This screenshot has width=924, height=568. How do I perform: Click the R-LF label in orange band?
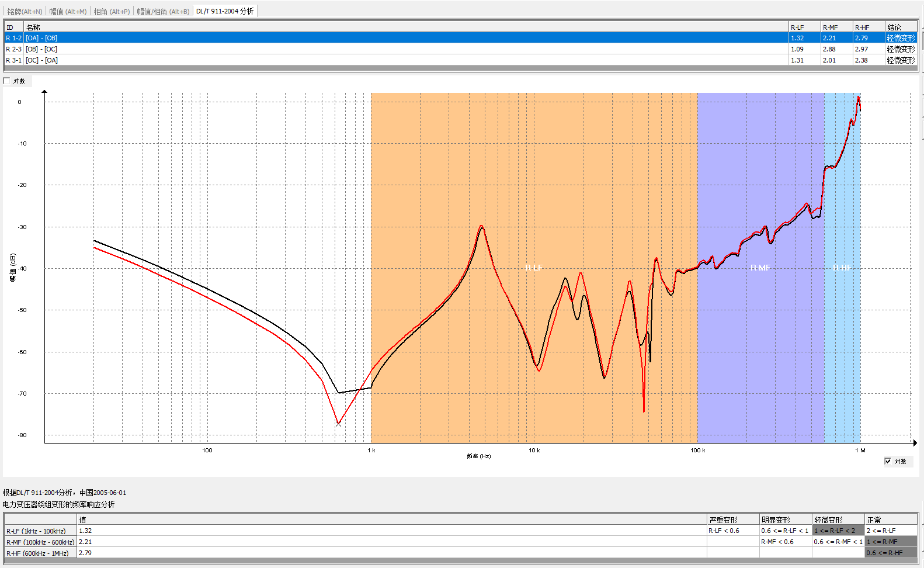533,268
